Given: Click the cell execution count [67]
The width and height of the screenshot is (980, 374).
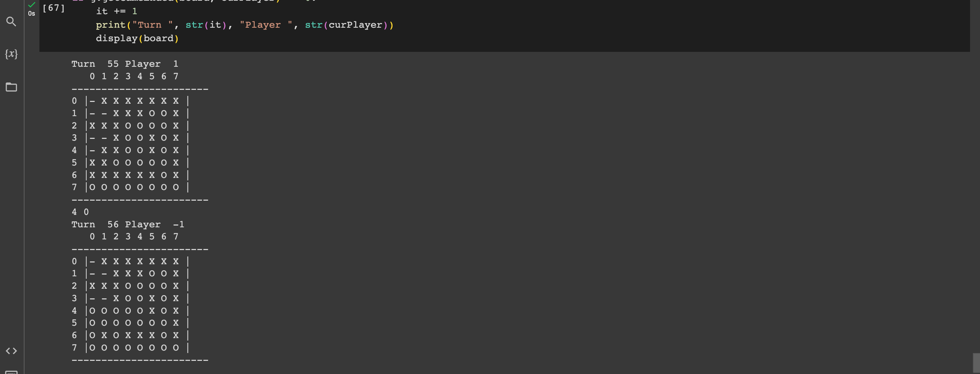Looking at the screenshot, I should point(54,8).
